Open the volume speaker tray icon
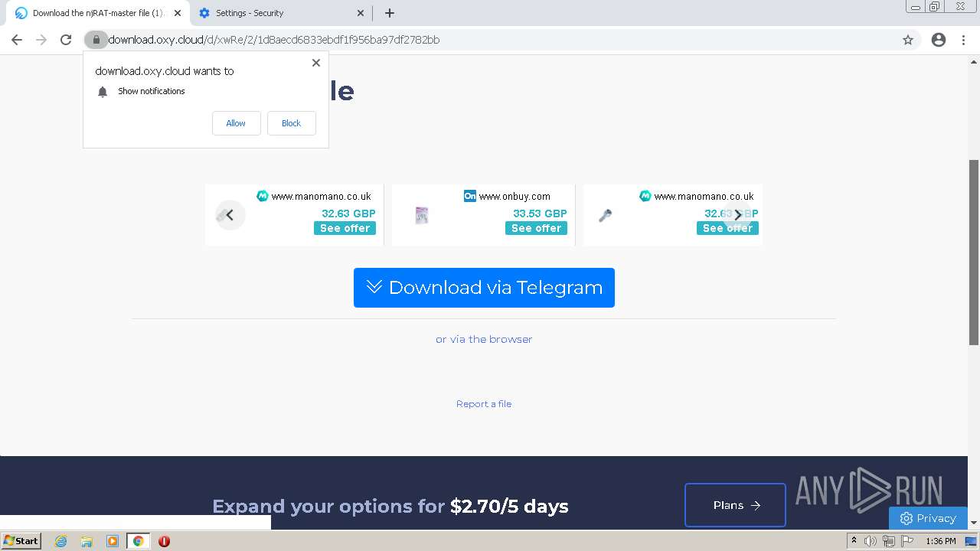This screenshot has width=980, height=551. click(871, 541)
